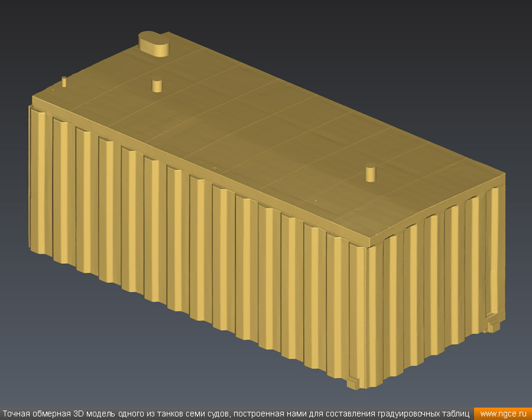Open the www.ngce.ru website link
The height and width of the screenshot is (420, 532).
[503, 414]
